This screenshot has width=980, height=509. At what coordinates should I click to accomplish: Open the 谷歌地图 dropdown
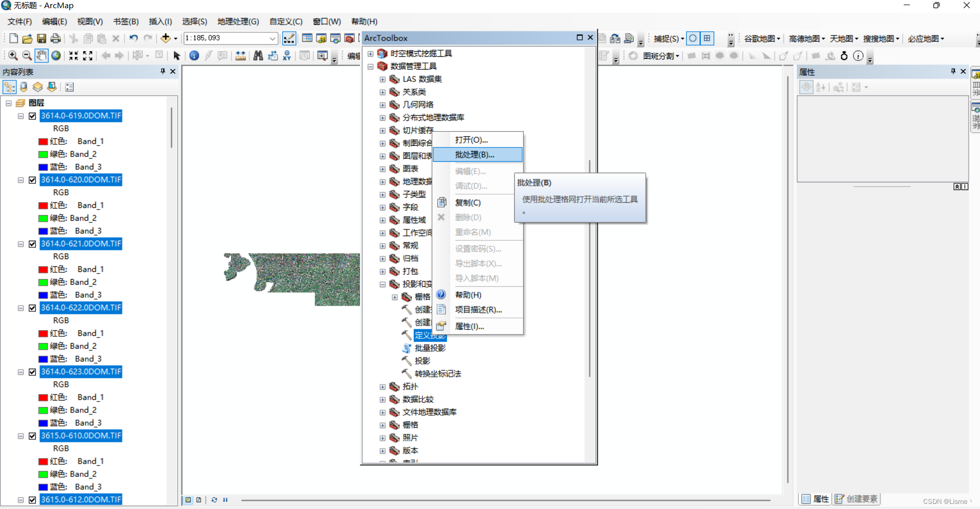point(762,39)
